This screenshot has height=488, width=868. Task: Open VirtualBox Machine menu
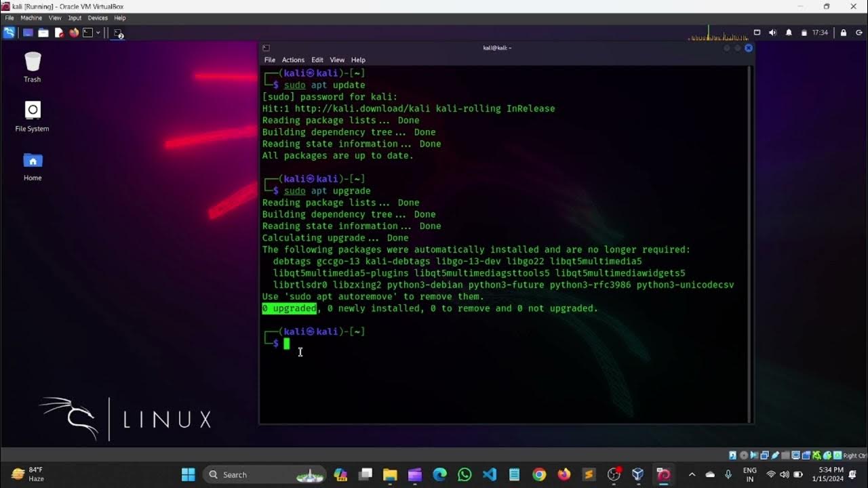coord(31,18)
